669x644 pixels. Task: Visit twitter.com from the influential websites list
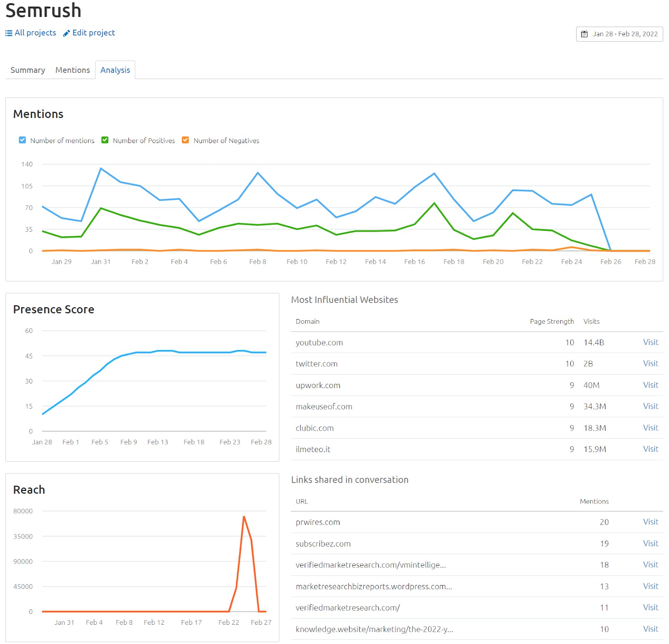pos(651,363)
